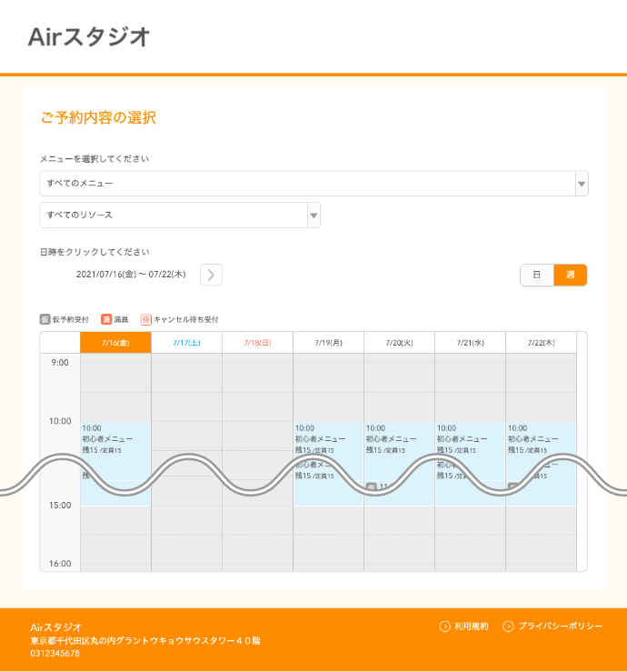Viewport: 627px width, 672px height.
Task: Go to next week with arrow button
Action: click(211, 275)
